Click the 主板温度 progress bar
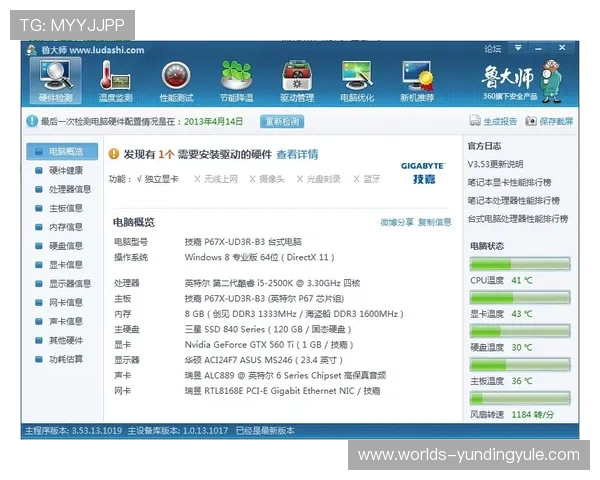 [x=520, y=364]
